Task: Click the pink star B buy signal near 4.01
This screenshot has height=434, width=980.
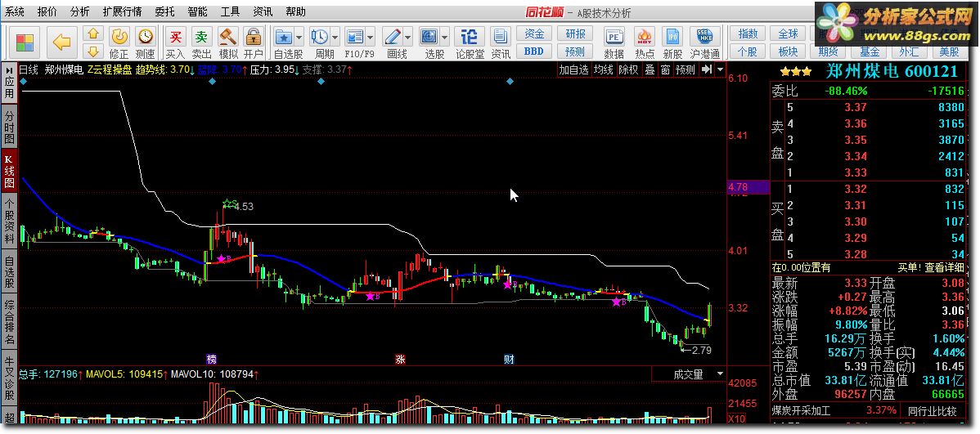Action: (x=221, y=258)
